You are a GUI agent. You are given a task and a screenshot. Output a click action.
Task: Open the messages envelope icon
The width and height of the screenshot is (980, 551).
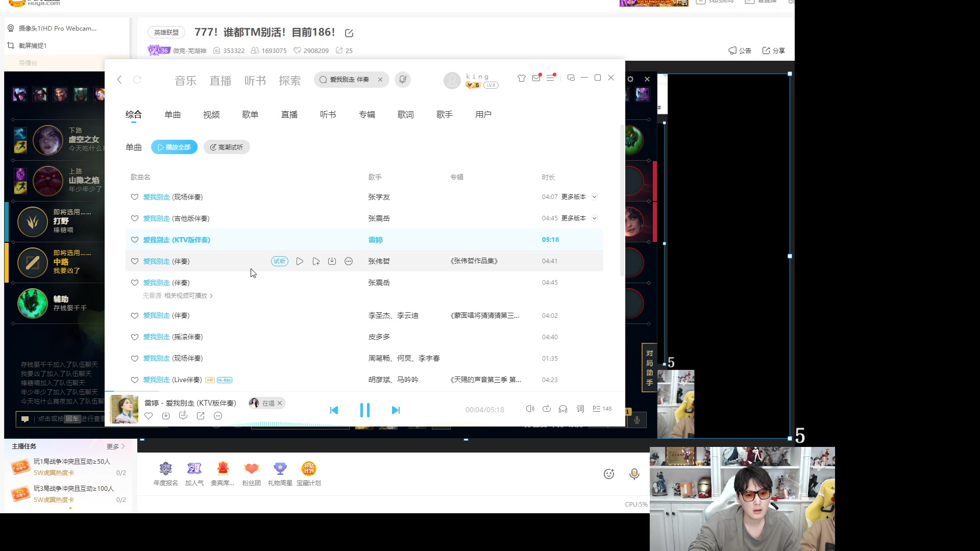tap(536, 78)
